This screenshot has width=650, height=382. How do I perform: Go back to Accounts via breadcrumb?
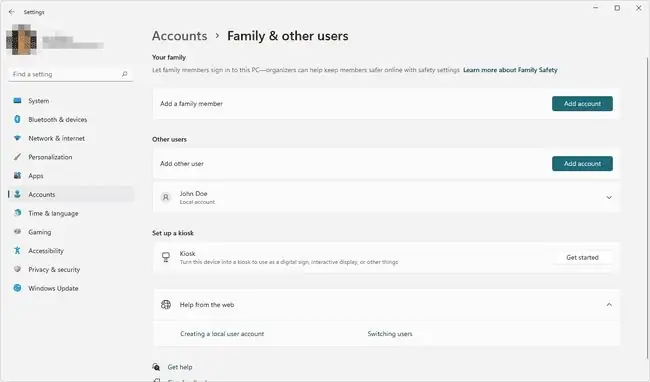pyautogui.click(x=179, y=36)
